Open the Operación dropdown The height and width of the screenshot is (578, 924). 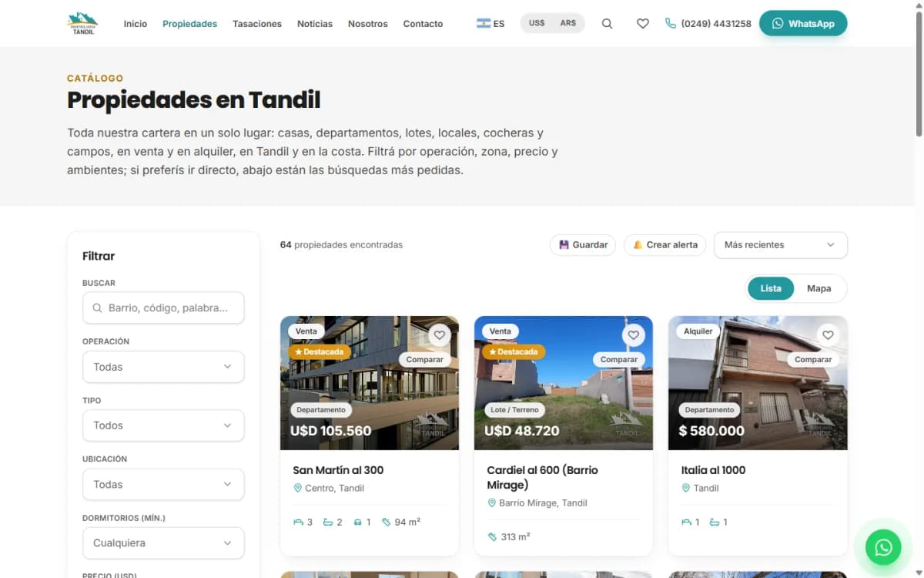(x=163, y=367)
